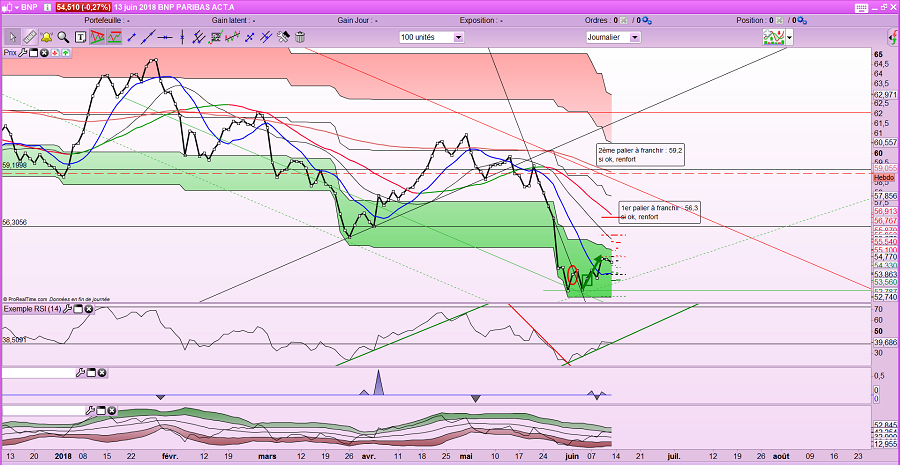Close the Exemple RSI (14) panel

click(89, 309)
